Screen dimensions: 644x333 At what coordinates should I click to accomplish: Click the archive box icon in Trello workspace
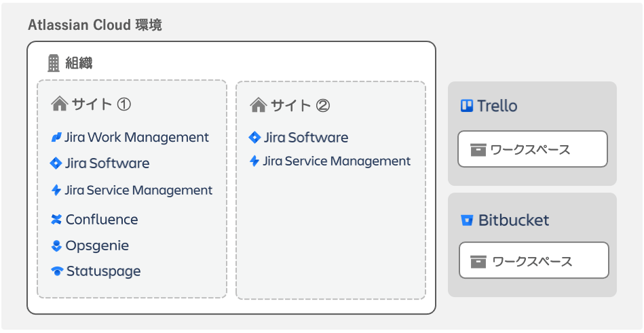pyautogui.click(x=478, y=149)
